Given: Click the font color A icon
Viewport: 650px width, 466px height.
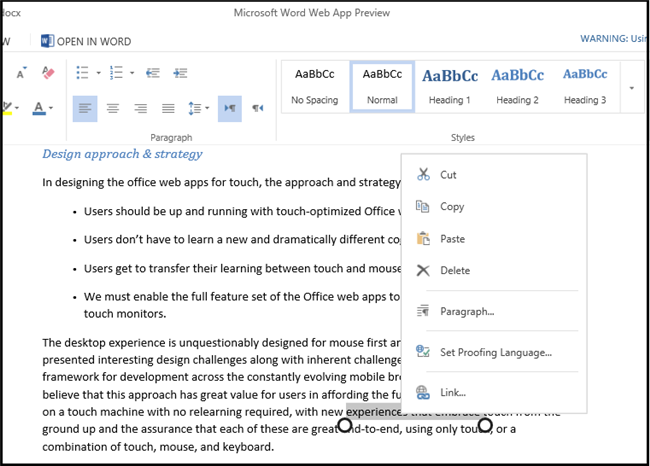Looking at the screenshot, I should click(x=39, y=108).
